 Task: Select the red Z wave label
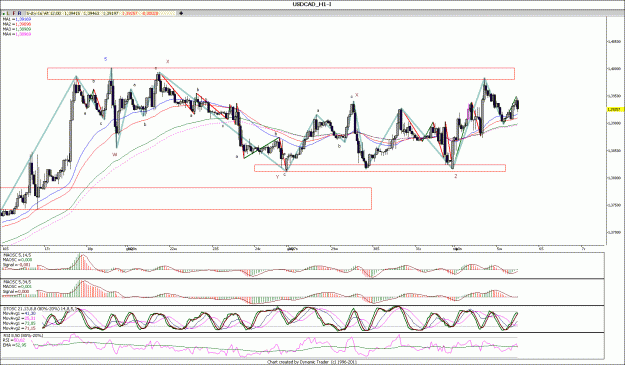(456, 176)
